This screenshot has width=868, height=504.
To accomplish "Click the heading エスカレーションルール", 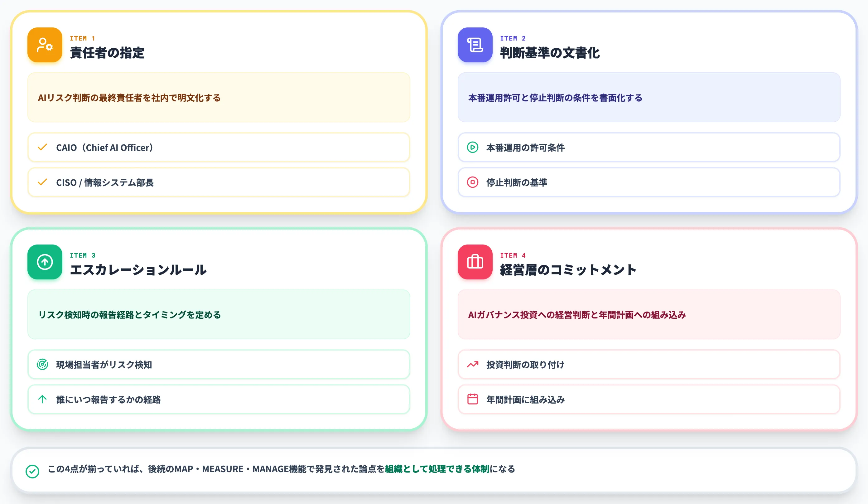I will click(138, 270).
